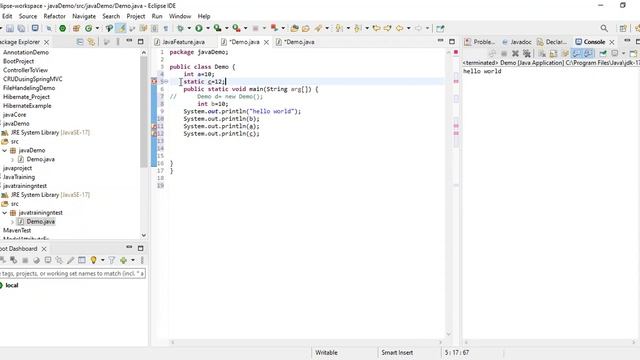Toggle Show Console on Standard Out change
Viewport: 640px width, 360px height.
(576, 53)
